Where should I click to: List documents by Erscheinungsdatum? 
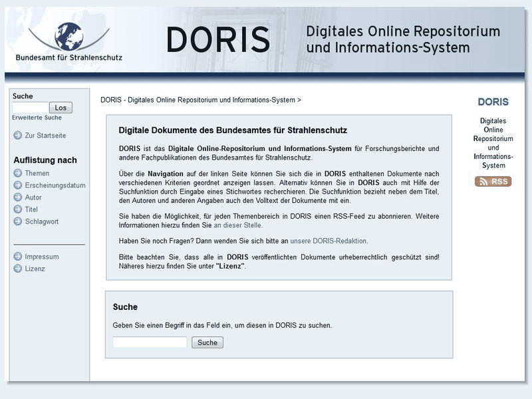55,186
